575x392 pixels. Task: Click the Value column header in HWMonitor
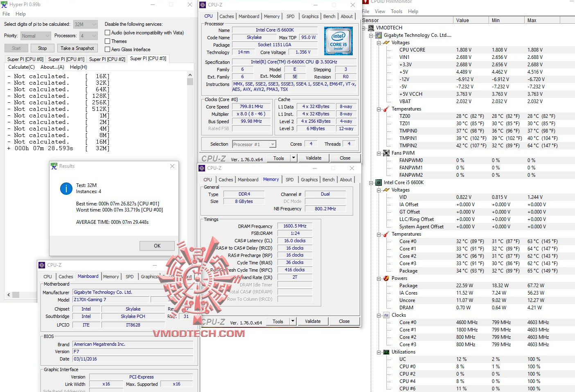pos(471,20)
